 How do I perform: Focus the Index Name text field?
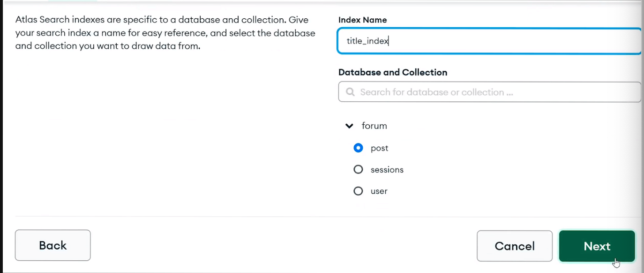click(x=490, y=41)
